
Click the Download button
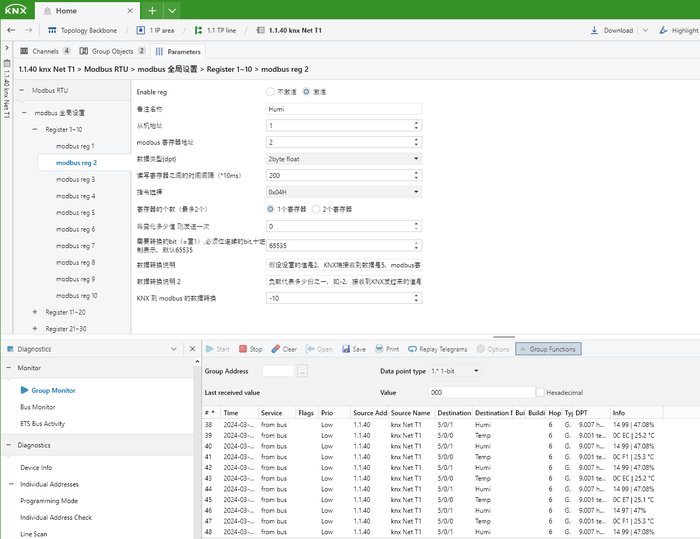[x=612, y=30]
